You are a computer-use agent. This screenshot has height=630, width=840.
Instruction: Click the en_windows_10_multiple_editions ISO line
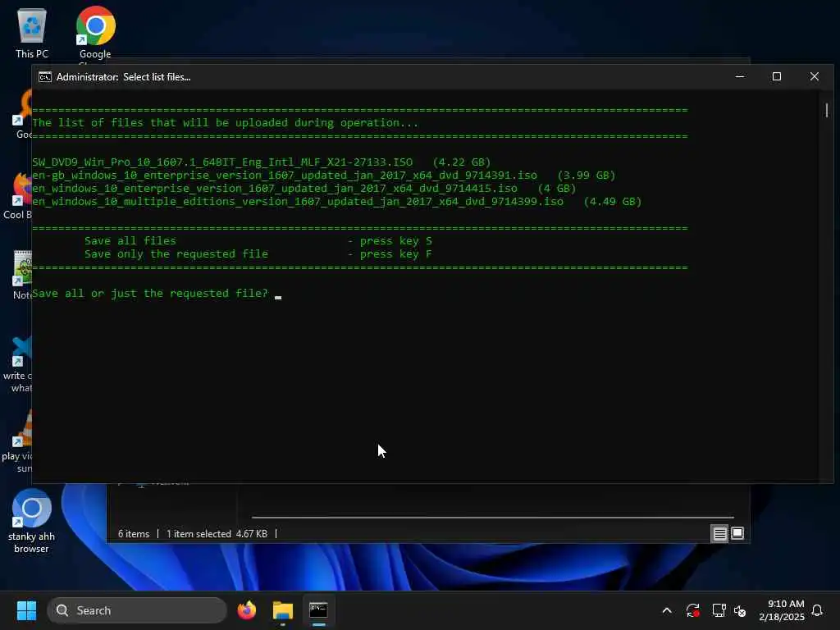336,202
